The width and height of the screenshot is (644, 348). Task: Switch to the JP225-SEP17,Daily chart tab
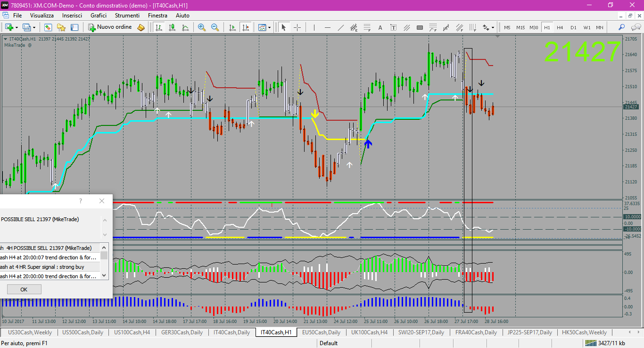529,332
